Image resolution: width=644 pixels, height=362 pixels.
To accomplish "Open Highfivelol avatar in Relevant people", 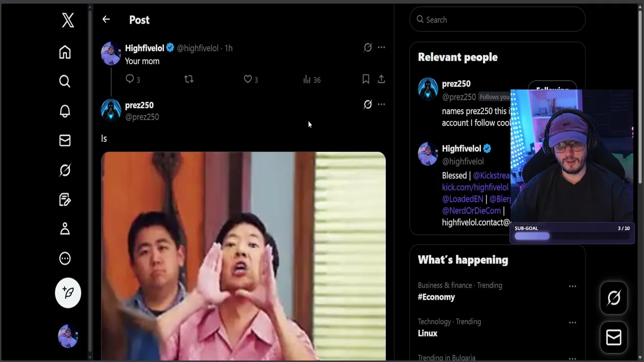I will (428, 154).
